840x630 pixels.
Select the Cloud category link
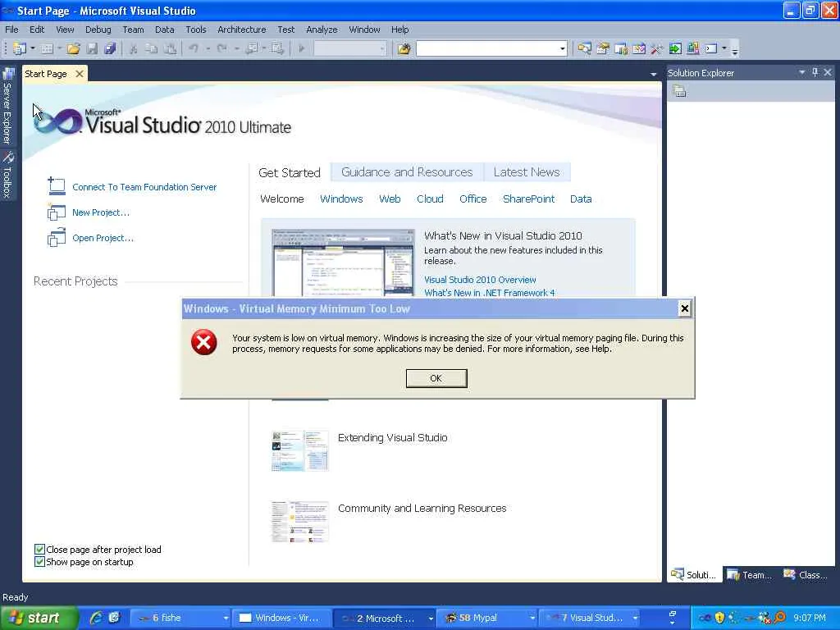click(x=430, y=199)
